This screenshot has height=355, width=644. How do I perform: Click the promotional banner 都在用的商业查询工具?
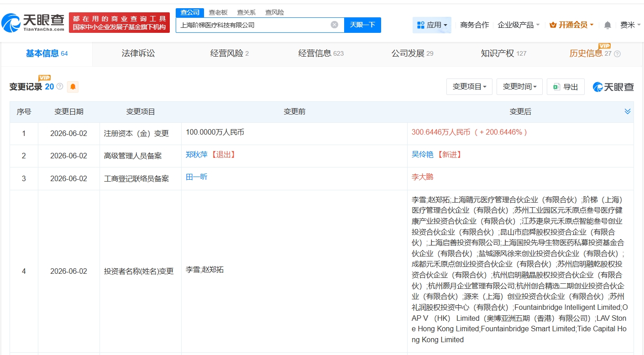pyautogui.click(x=119, y=22)
